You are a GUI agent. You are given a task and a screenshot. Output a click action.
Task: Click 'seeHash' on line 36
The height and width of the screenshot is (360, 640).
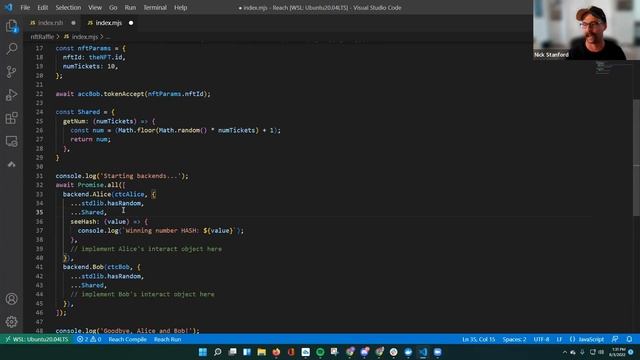coord(83,221)
